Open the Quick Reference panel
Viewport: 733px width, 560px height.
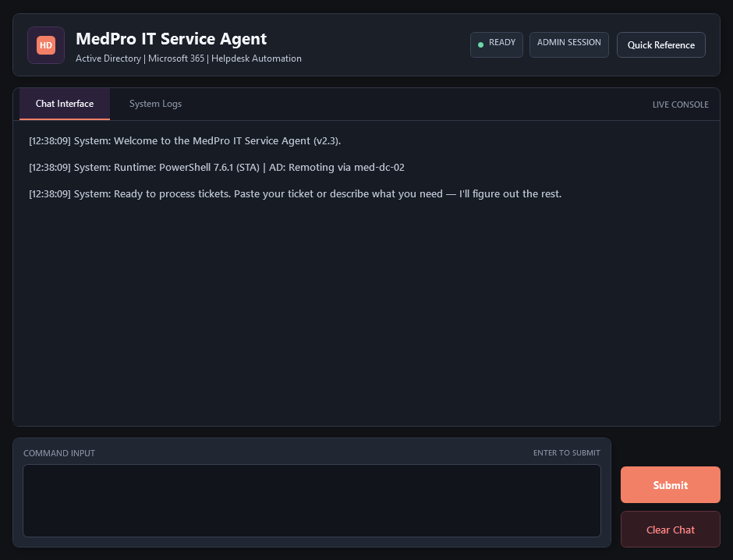(x=660, y=44)
